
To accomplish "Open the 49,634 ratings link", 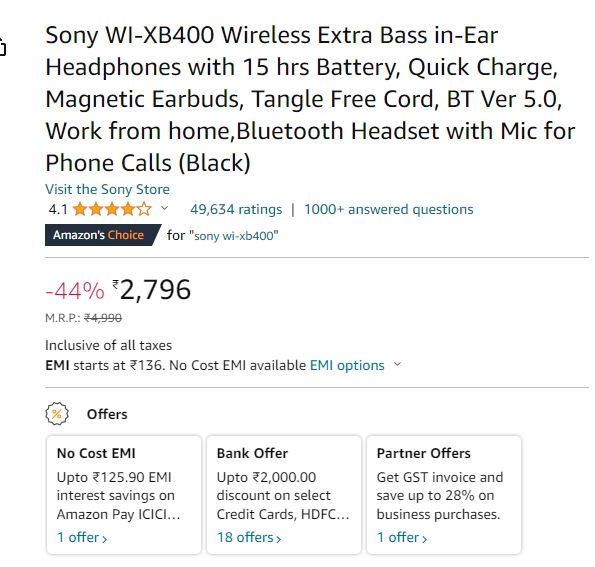I will click(x=236, y=209).
